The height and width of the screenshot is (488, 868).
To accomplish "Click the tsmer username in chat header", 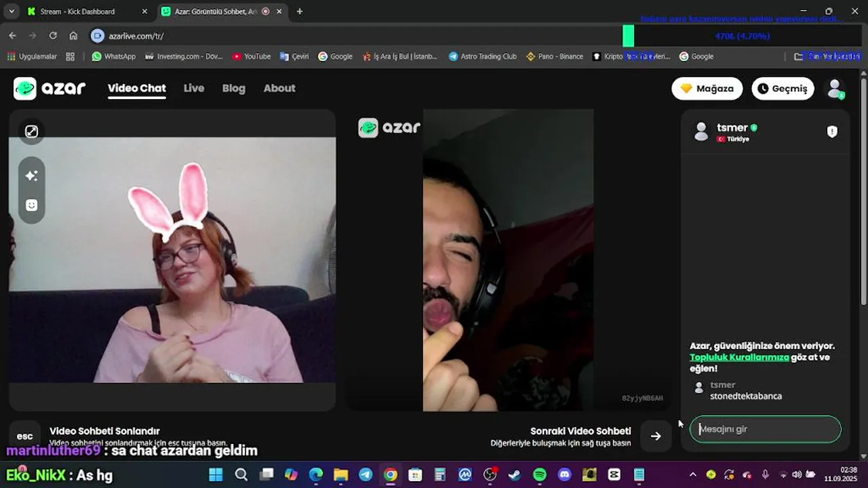I will (732, 127).
